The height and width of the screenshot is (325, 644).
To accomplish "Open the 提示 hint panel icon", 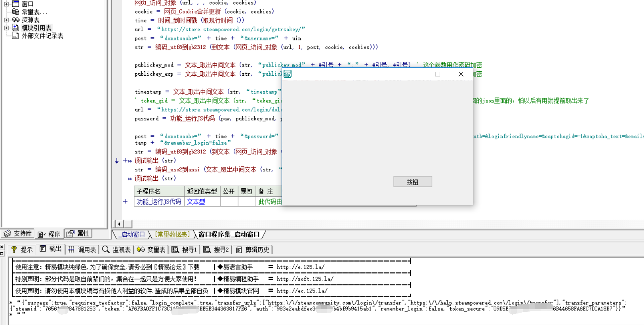I will coord(14,249).
